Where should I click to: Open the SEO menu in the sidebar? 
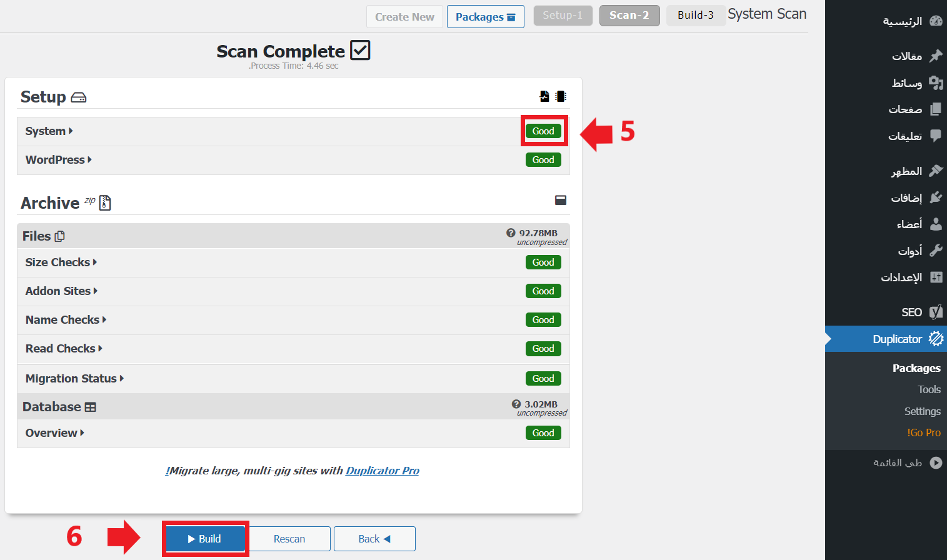coord(911,312)
